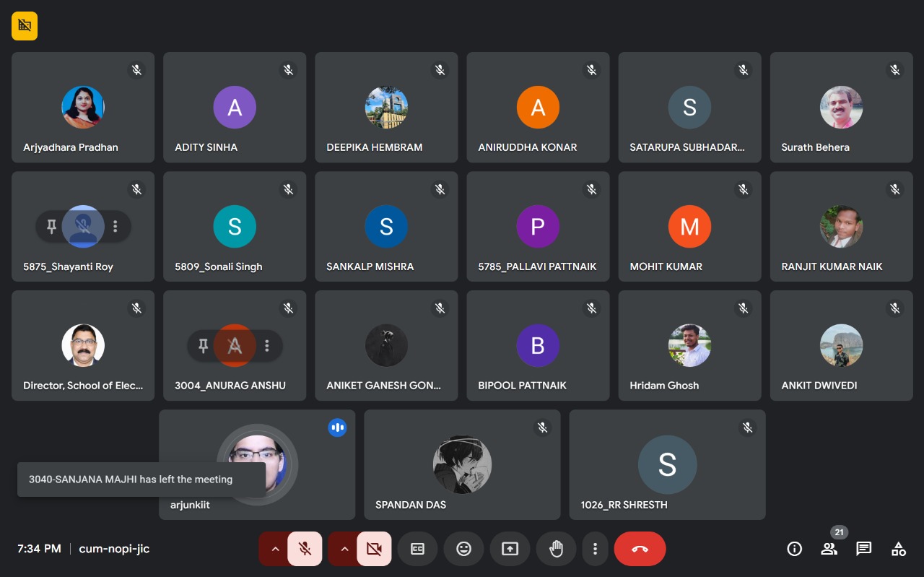Toggle the camera on/off button
Screen dimensions: 924x577
(x=374, y=549)
